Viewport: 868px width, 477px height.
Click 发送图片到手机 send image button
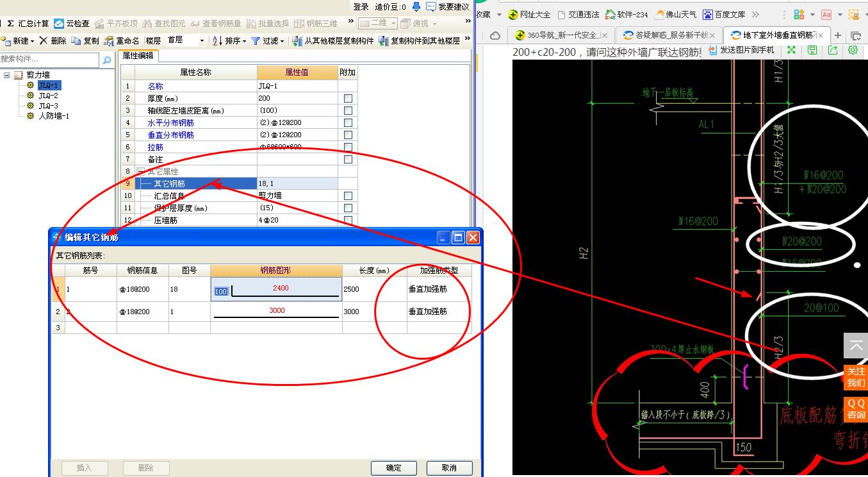click(741, 50)
